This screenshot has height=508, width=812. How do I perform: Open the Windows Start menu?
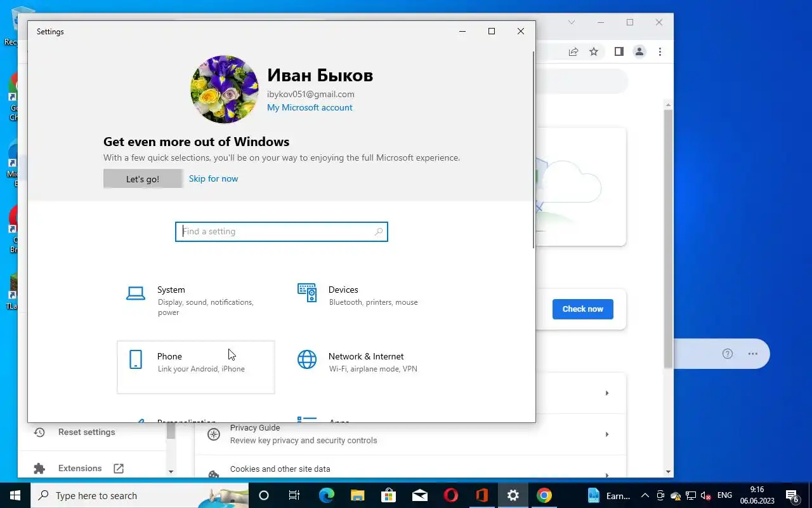(15, 495)
